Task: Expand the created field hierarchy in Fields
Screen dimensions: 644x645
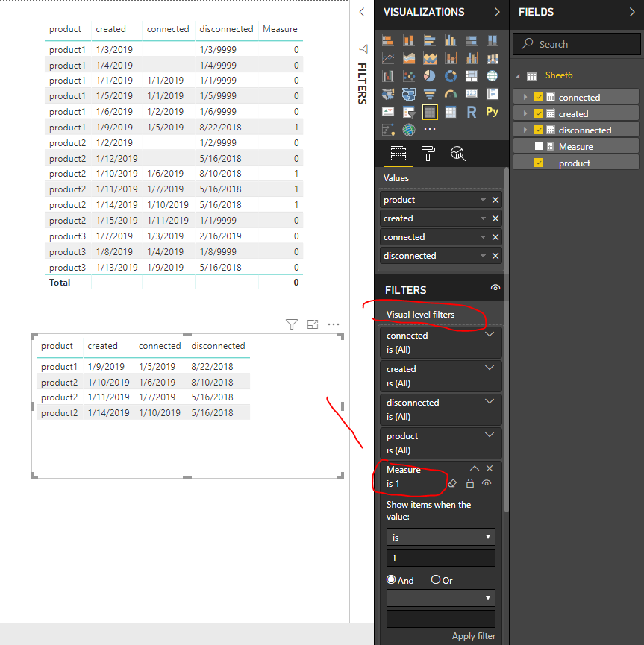Action: pos(525,113)
